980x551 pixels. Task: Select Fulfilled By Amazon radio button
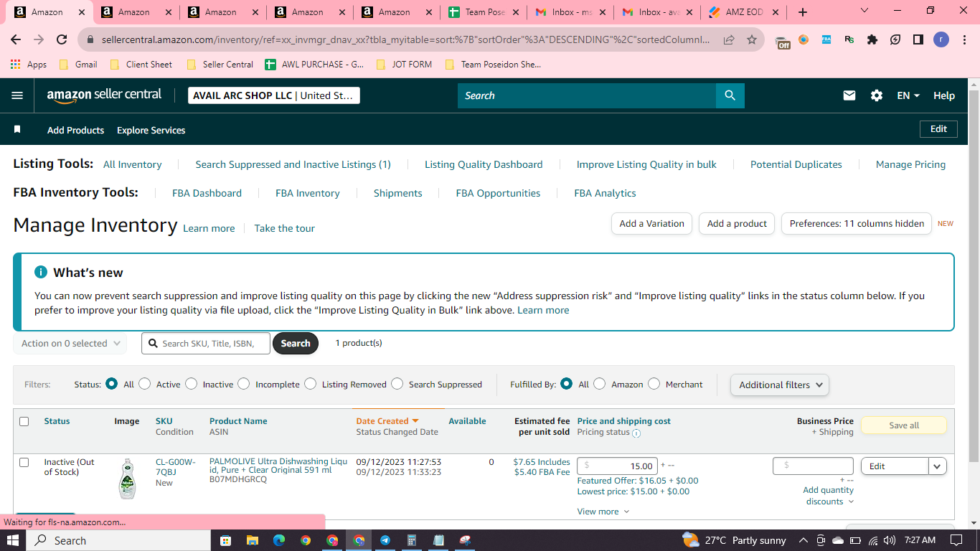600,384
